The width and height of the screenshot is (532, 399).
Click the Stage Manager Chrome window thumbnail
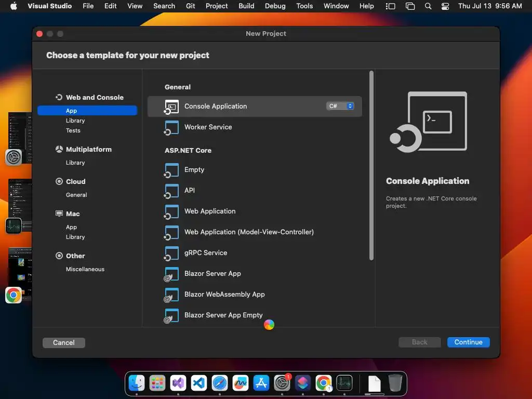tap(20, 274)
